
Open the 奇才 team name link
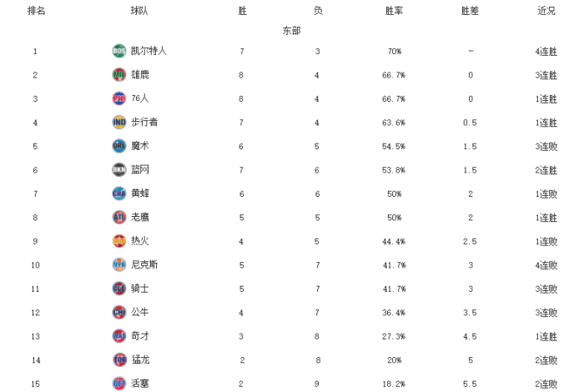[x=140, y=336]
